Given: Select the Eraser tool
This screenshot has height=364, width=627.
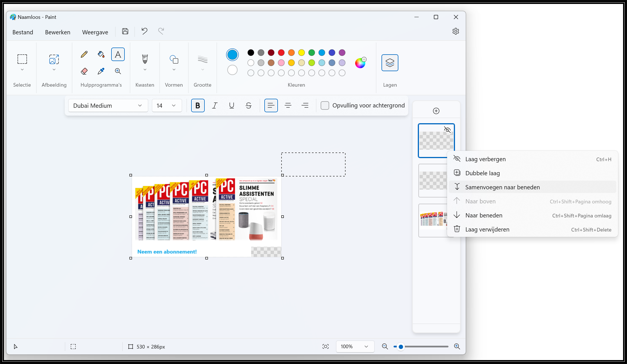Looking at the screenshot, I should click(84, 71).
